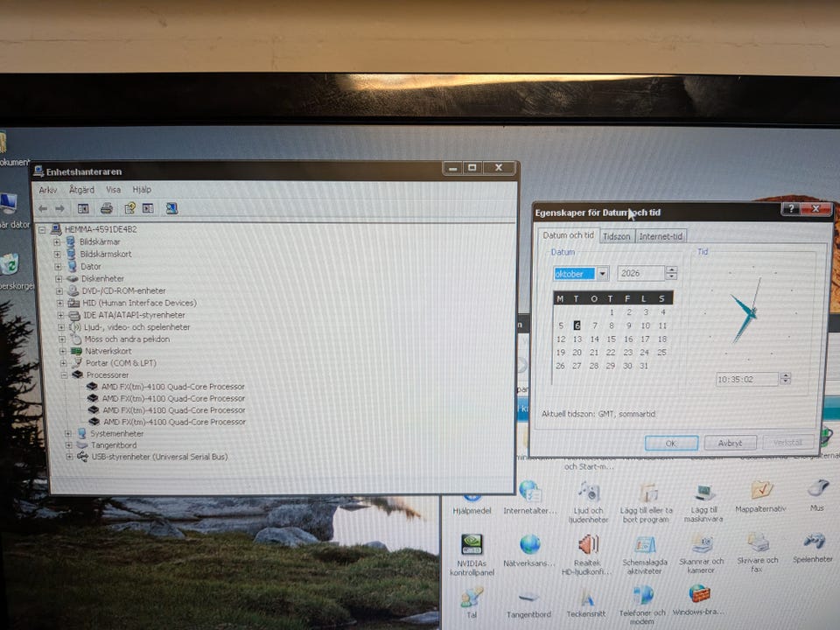Collapse the Processorer node

[x=64, y=375]
